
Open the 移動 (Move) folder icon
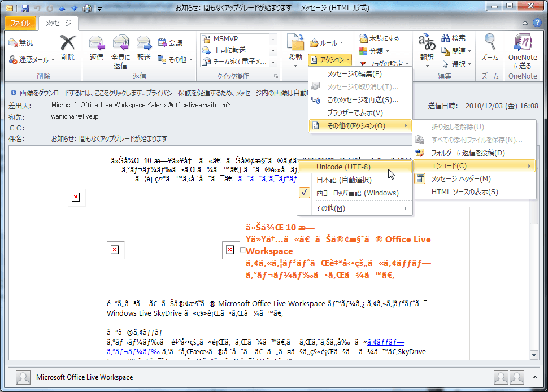point(295,51)
